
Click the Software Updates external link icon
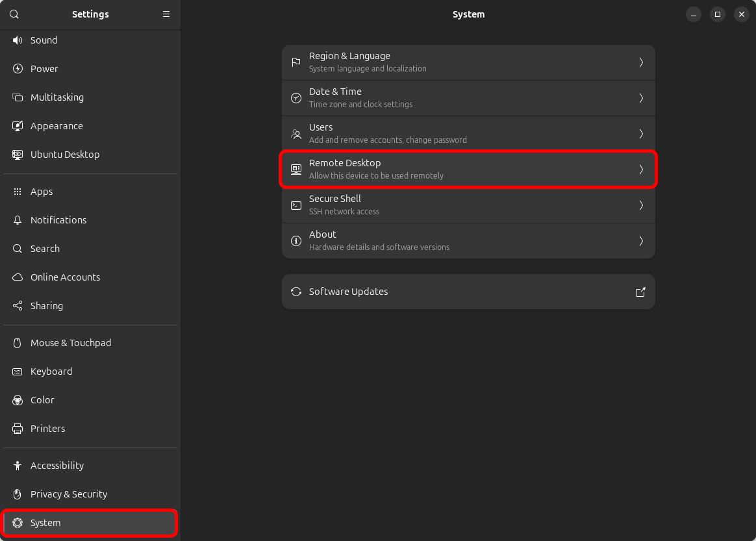point(640,292)
